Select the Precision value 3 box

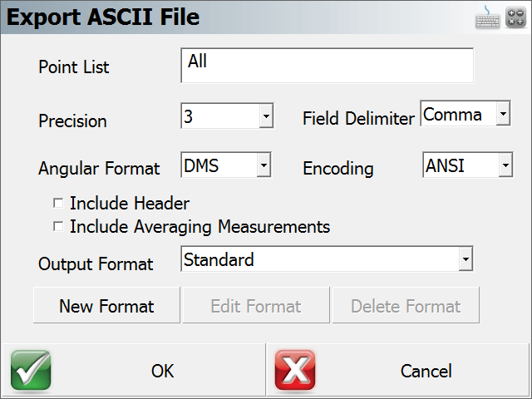click(220, 116)
